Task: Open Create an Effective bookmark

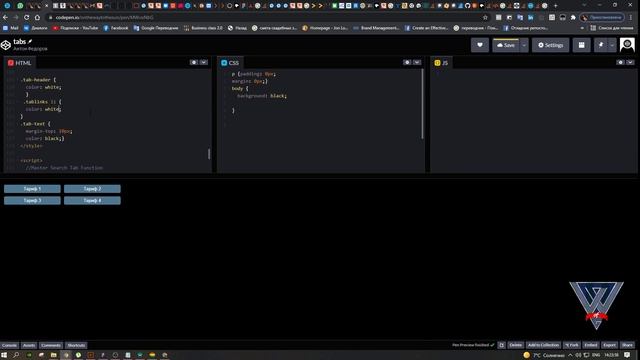Action: 426,28
